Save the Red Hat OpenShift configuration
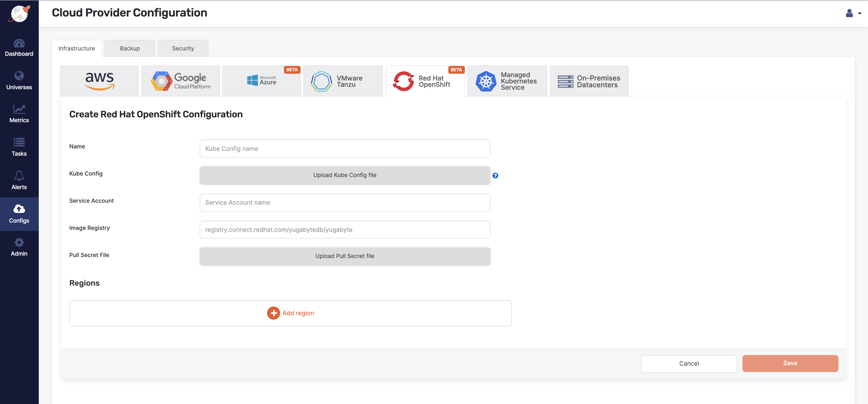The image size is (868, 404). [790, 363]
